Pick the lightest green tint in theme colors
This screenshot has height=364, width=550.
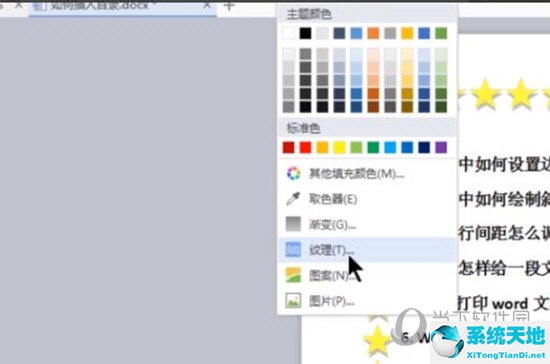[441, 54]
